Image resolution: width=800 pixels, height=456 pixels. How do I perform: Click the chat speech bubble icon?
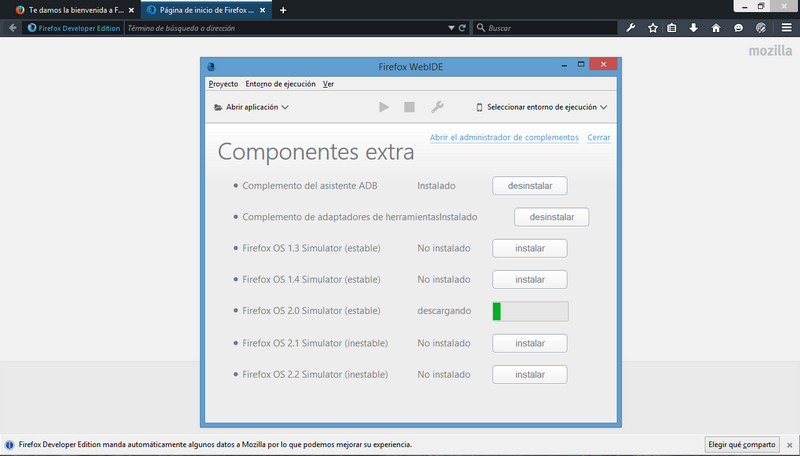[x=738, y=28]
